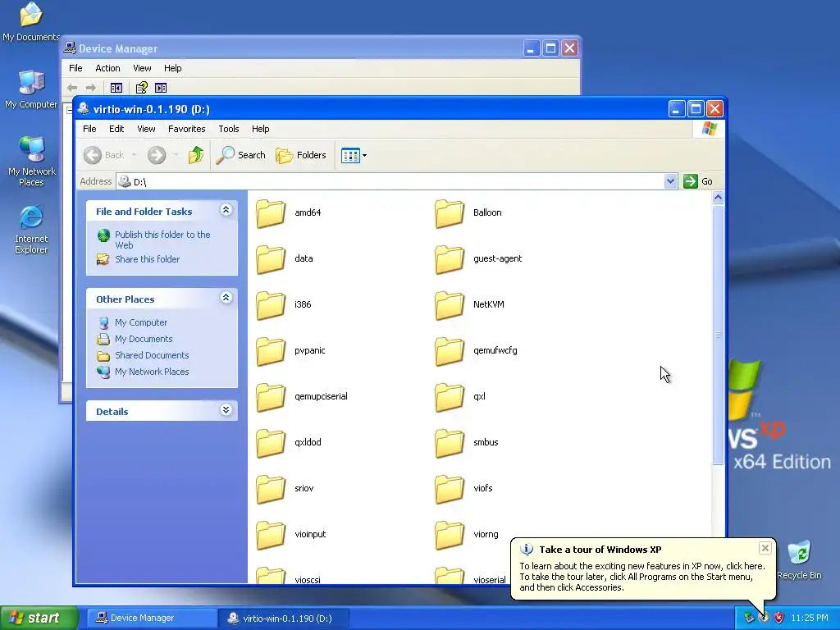Select the qemupciserial folder icon
This screenshot has height=630, width=840.
pyautogui.click(x=271, y=398)
